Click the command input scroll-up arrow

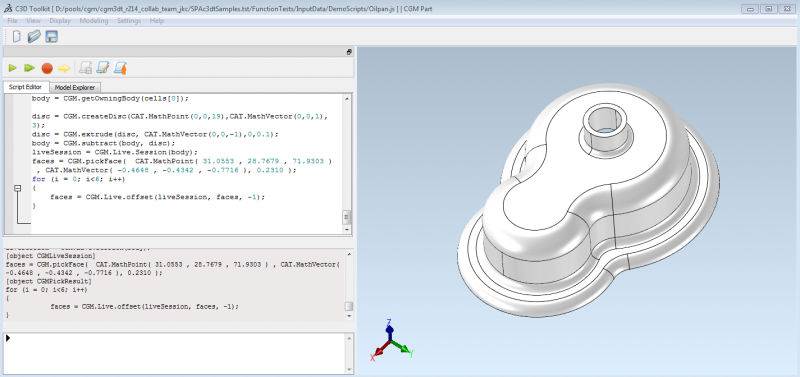348,337
